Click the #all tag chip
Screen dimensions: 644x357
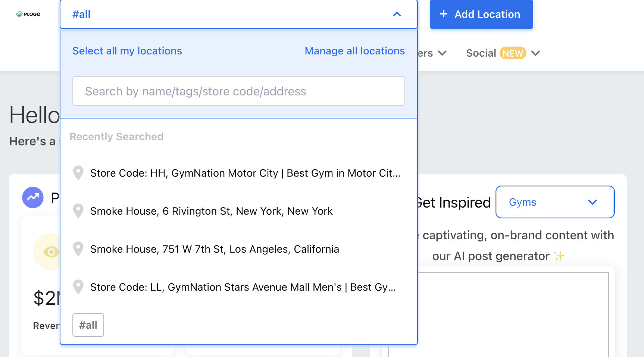[88, 325]
